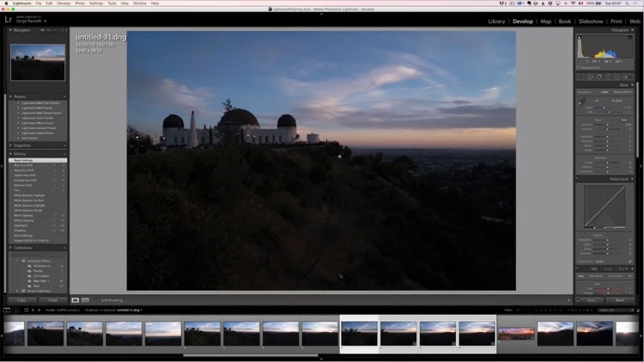Select the sunset thumbnail in the filmstrip
This screenshot has height=362, width=644.
tap(516, 334)
